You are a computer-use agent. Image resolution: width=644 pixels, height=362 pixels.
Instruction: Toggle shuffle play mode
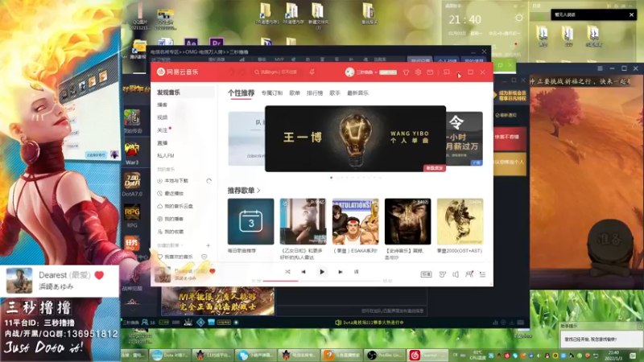click(x=287, y=272)
